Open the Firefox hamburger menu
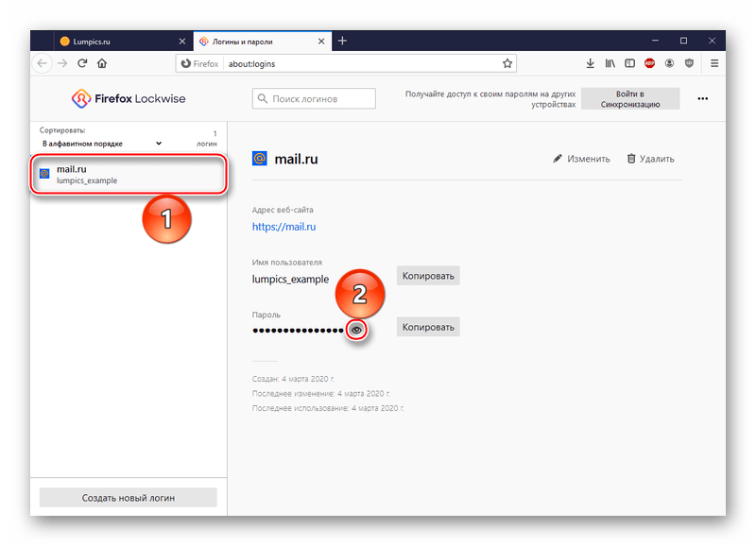 pyautogui.click(x=714, y=63)
